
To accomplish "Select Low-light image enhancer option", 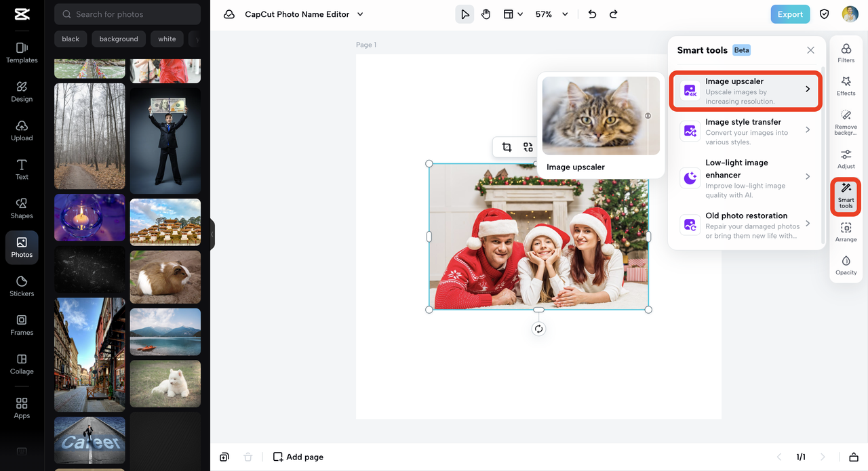I will [x=746, y=178].
